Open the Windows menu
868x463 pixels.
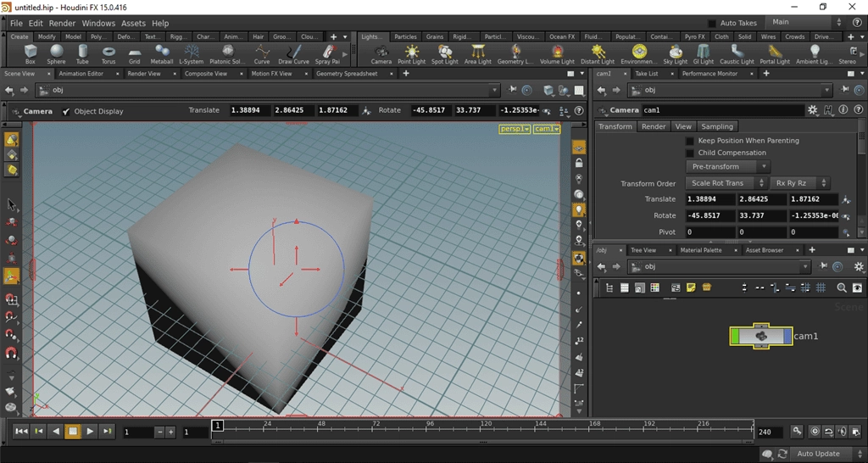(x=98, y=23)
